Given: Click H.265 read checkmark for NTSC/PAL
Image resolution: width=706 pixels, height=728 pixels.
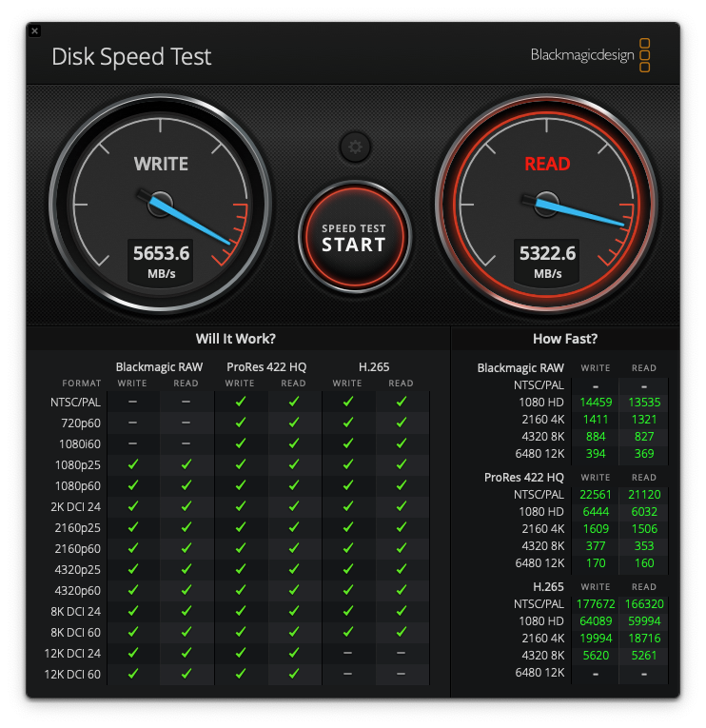Looking at the screenshot, I should coord(402,402).
